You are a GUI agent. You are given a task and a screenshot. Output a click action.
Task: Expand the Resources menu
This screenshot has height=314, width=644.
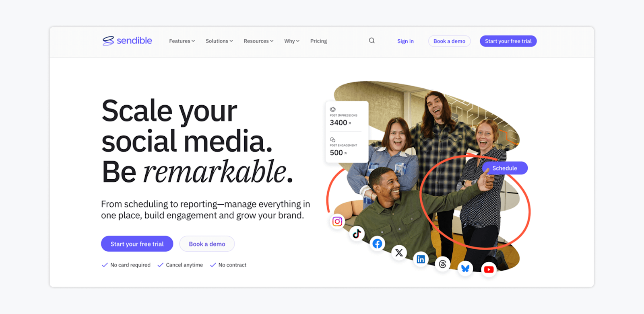click(x=258, y=41)
